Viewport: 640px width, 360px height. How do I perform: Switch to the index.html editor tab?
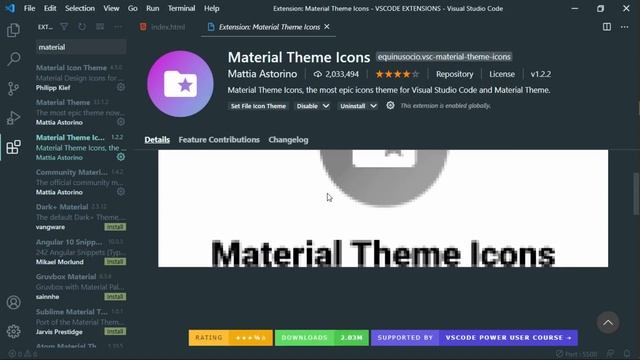point(162,27)
